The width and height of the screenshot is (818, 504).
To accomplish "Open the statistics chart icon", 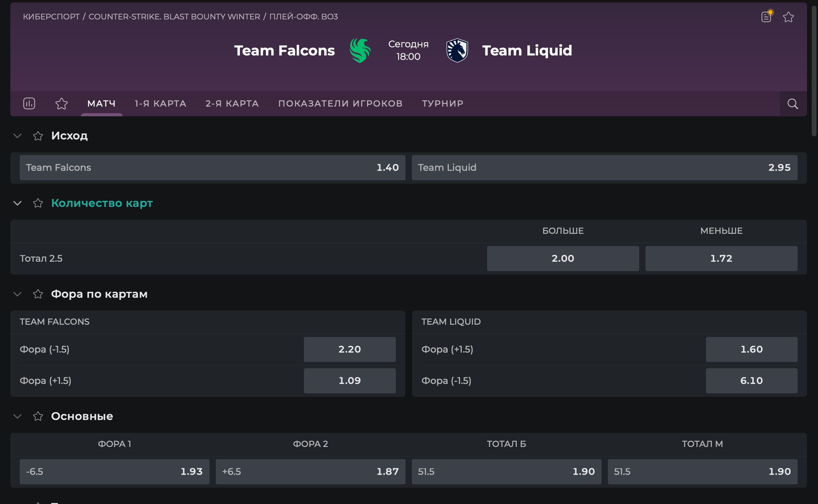I will click(29, 103).
